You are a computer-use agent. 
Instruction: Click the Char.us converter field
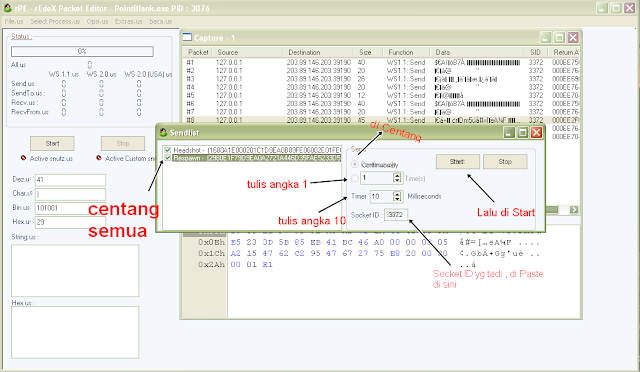coord(70,194)
